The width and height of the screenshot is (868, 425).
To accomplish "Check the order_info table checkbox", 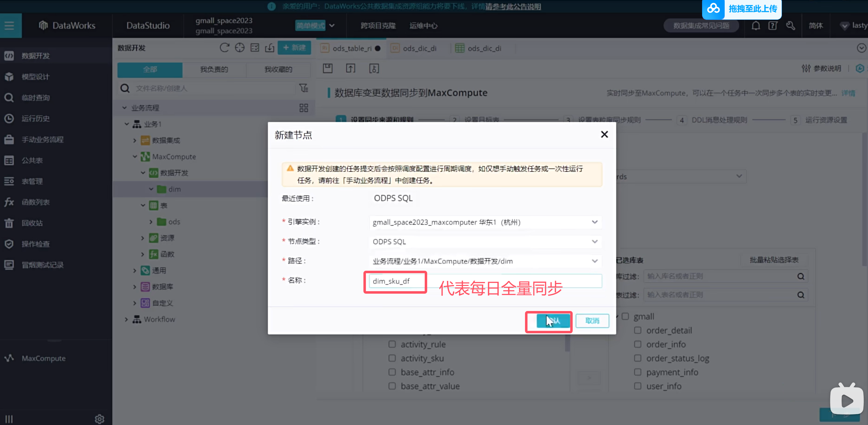I will click(637, 344).
